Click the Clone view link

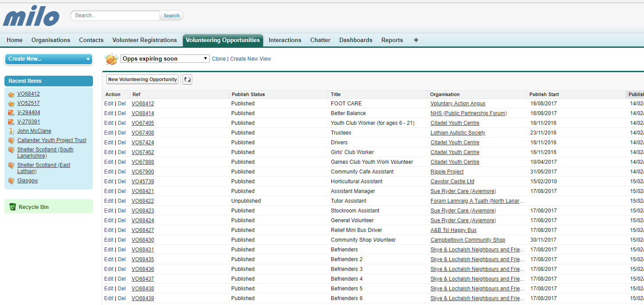coord(219,58)
